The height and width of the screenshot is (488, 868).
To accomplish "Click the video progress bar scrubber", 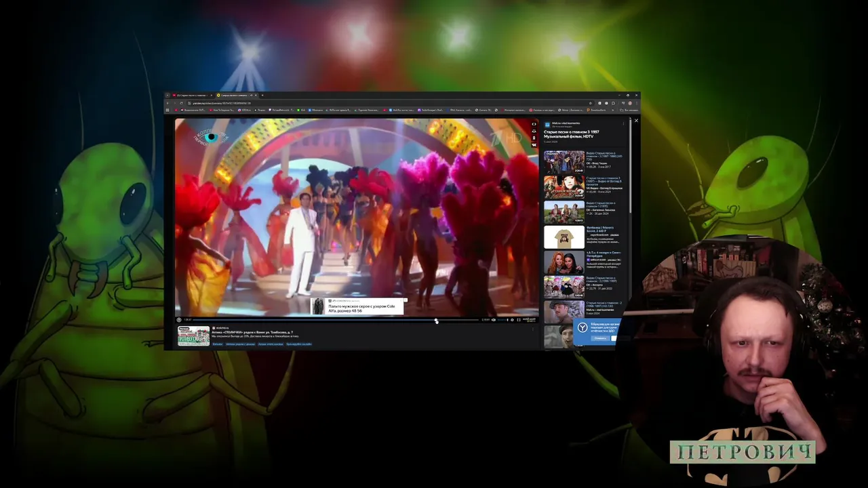I will tap(436, 320).
